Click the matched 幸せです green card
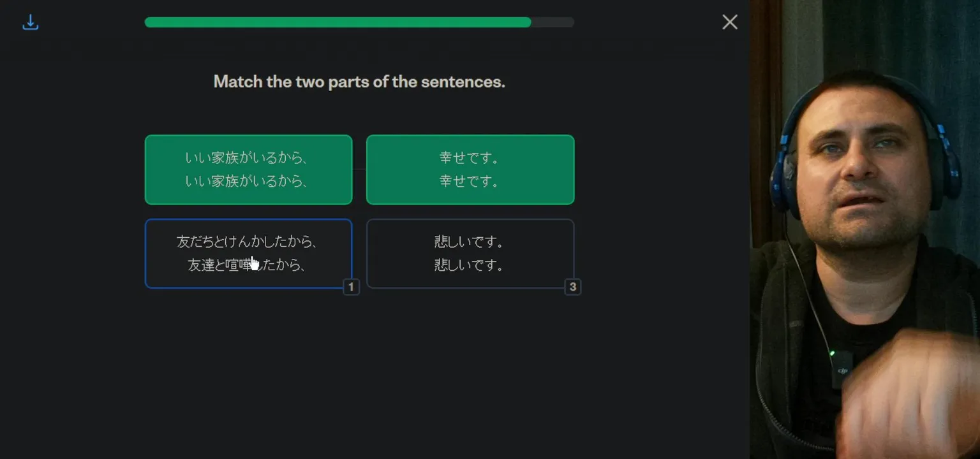Viewport: 980px width, 459px height. tap(470, 170)
